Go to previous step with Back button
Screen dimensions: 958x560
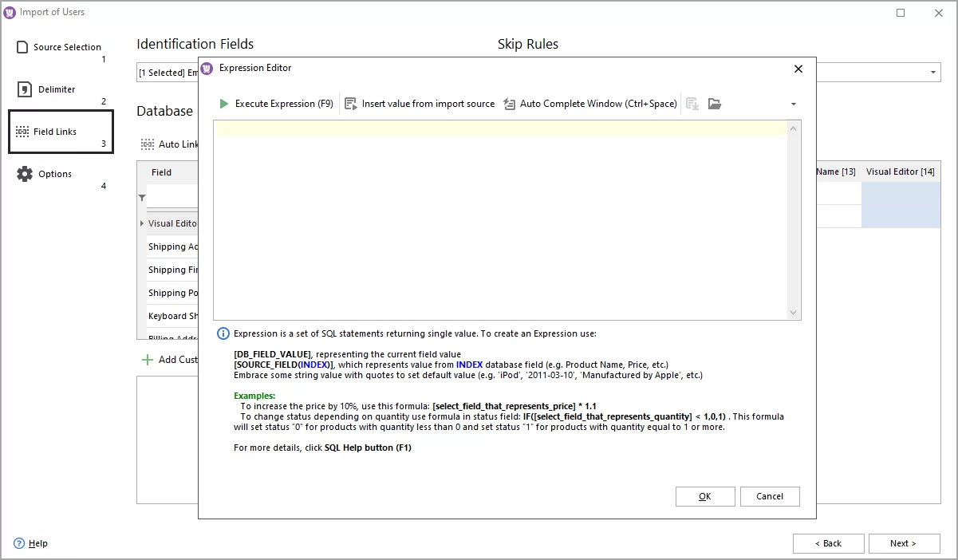[828, 543]
